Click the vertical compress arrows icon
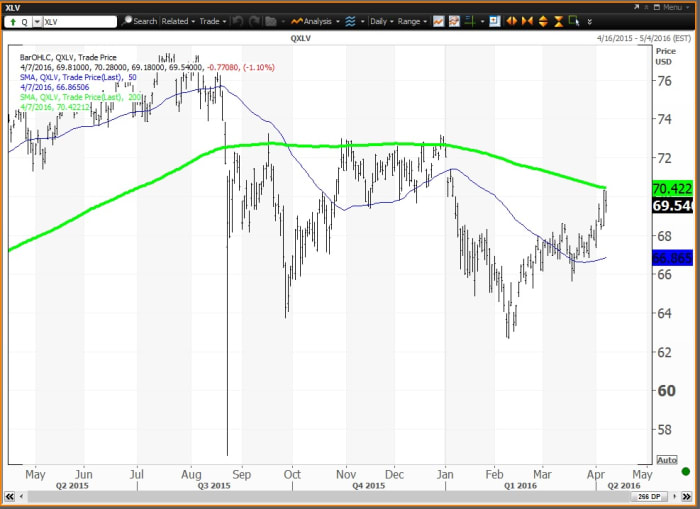The image size is (700, 509). pos(557,21)
